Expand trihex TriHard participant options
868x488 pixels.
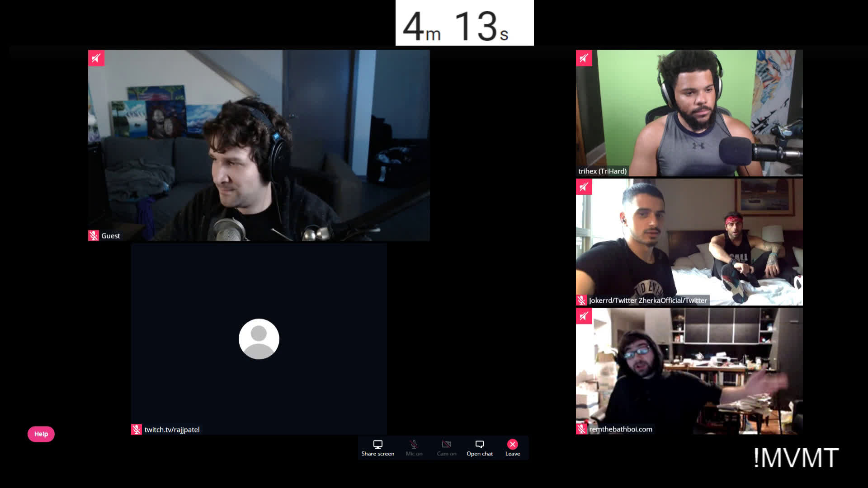(584, 57)
